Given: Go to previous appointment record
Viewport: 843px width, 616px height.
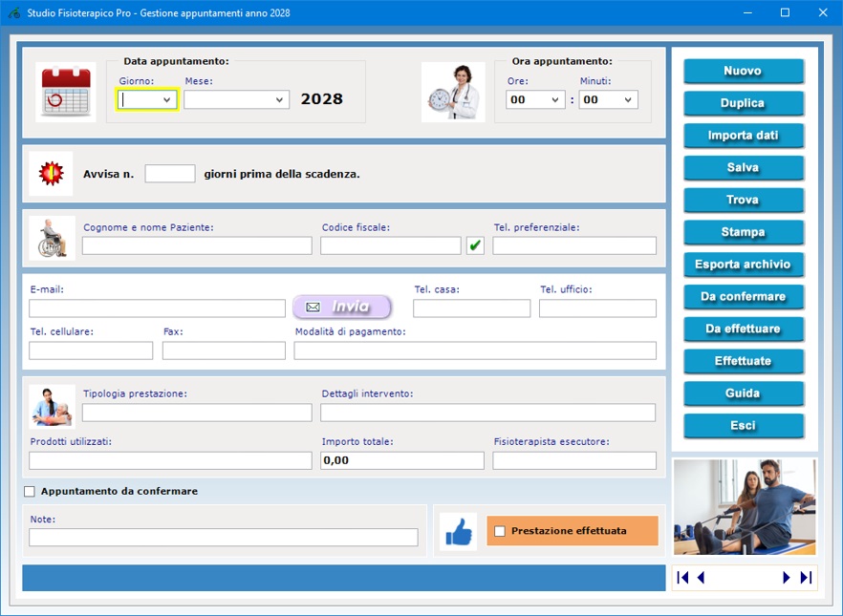Looking at the screenshot, I should tap(701, 578).
